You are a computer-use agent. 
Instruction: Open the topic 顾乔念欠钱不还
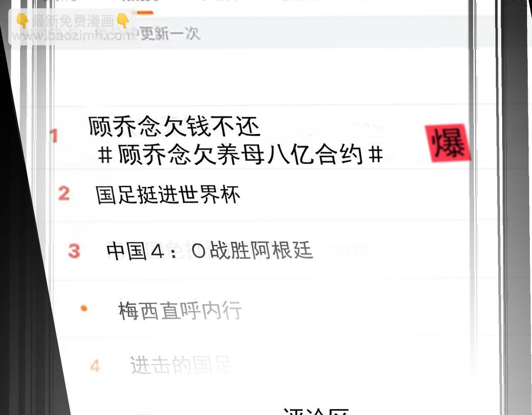(x=174, y=126)
